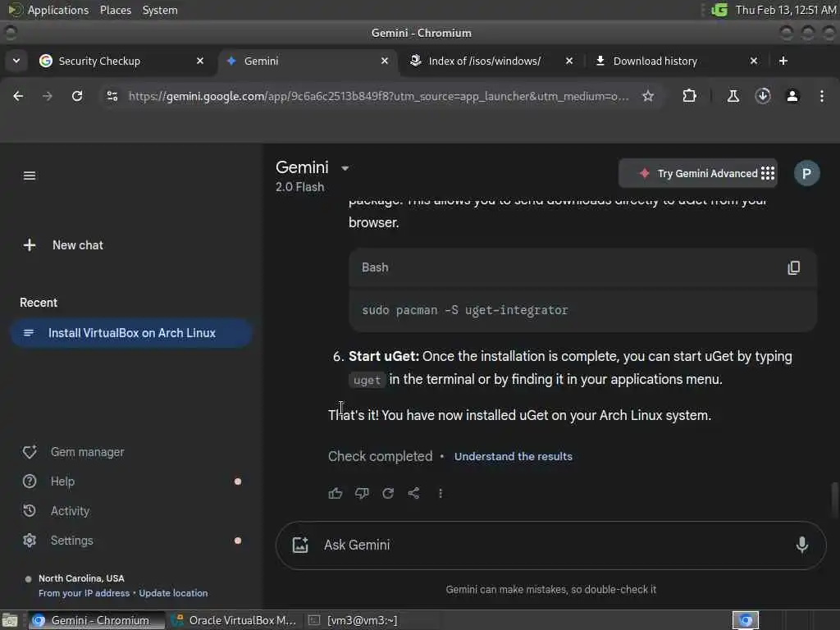Start a New chat
Image resolution: width=840 pixels, height=630 pixels.
point(64,245)
